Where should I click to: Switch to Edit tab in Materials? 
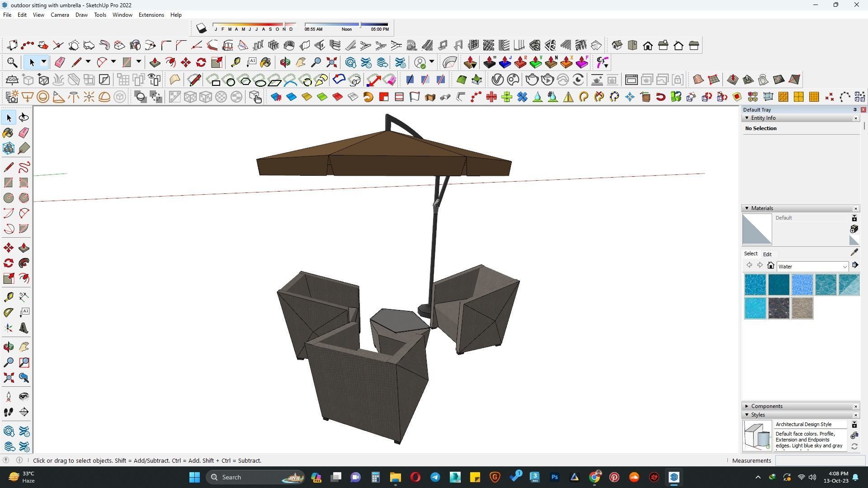click(767, 254)
